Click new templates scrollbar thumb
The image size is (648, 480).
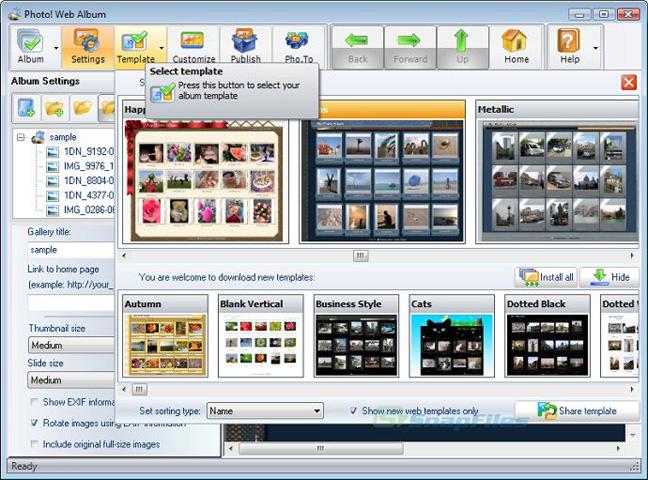point(139,389)
